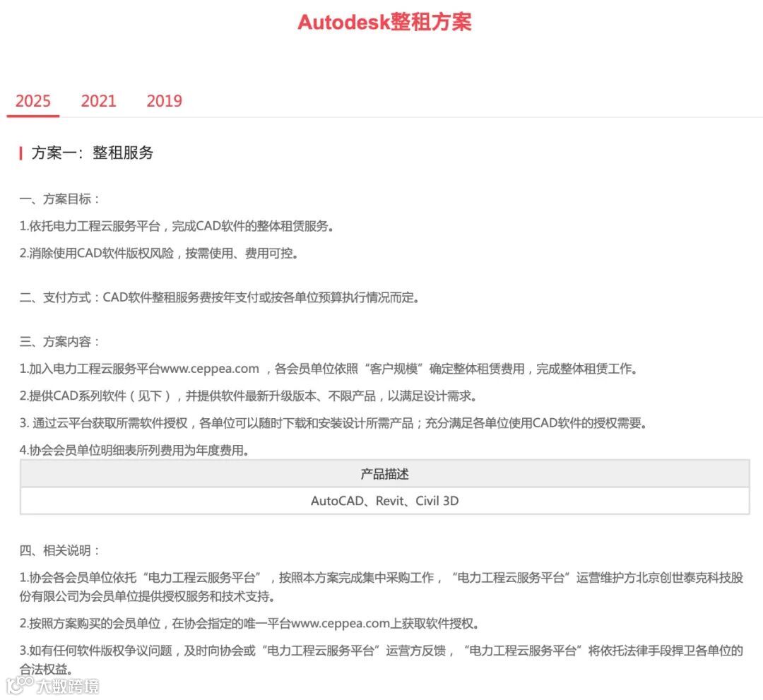Click note 1 about 北京创世泰克科技股份有限公司
The height and width of the screenshot is (700, 763).
coord(381,587)
